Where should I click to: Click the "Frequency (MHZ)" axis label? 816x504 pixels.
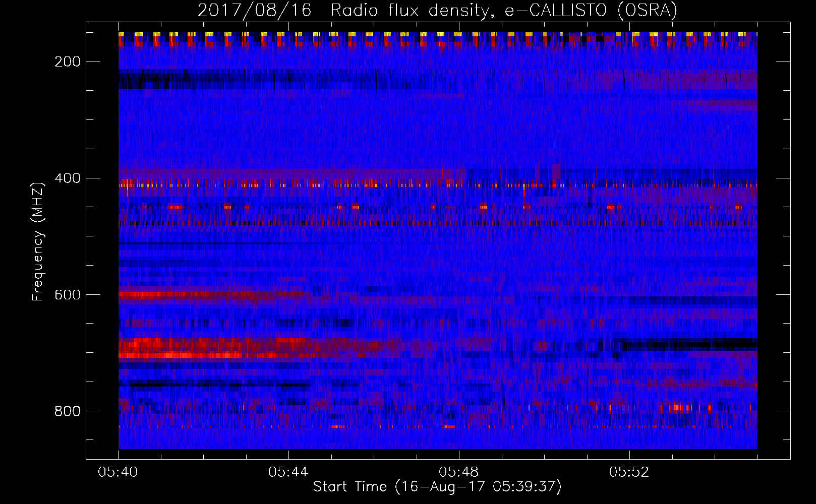38,241
